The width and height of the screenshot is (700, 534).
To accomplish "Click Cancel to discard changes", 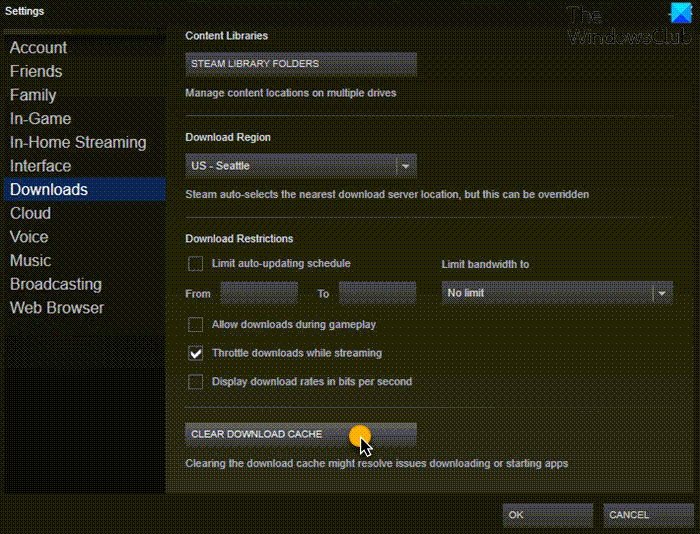I will point(648,515).
